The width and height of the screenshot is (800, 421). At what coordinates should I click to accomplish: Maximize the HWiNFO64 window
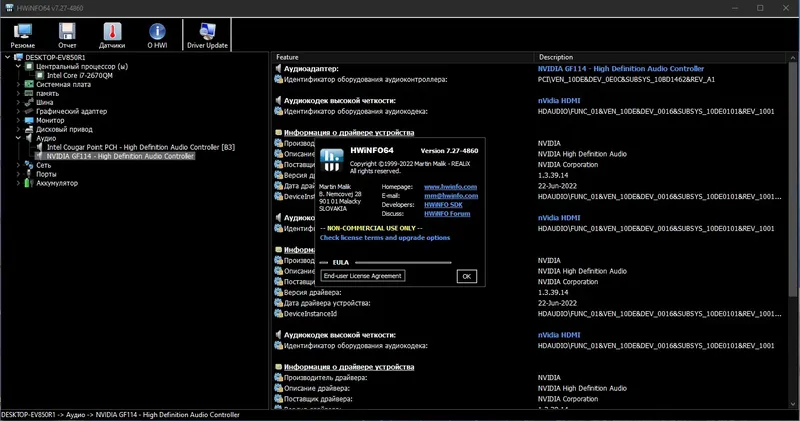pyautogui.click(x=760, y=8)
